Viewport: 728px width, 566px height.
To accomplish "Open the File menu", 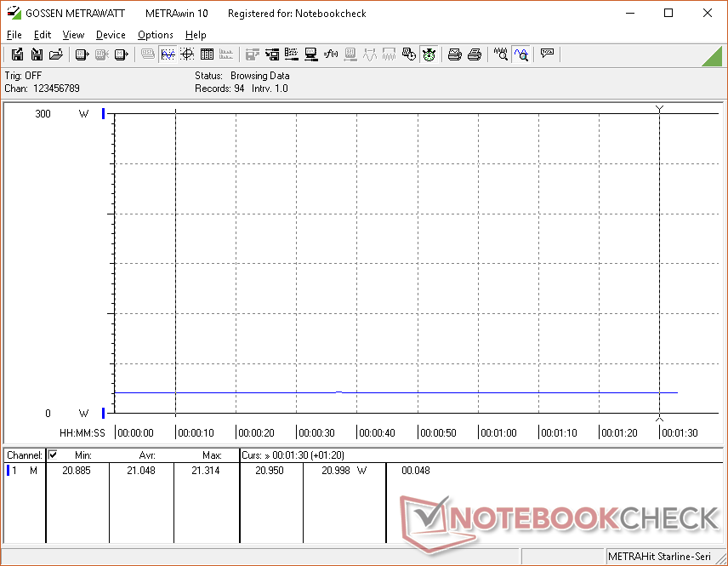I will pos(14,35).
